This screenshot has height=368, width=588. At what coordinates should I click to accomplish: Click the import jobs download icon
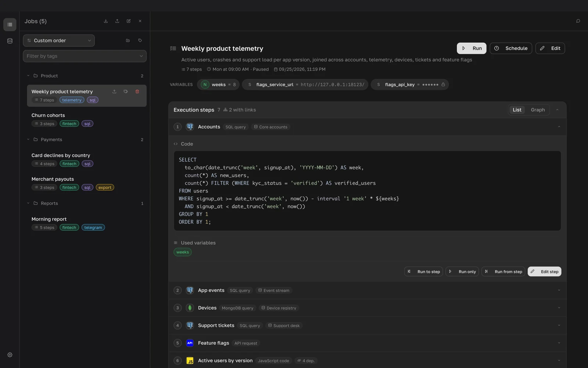point(106,21)
